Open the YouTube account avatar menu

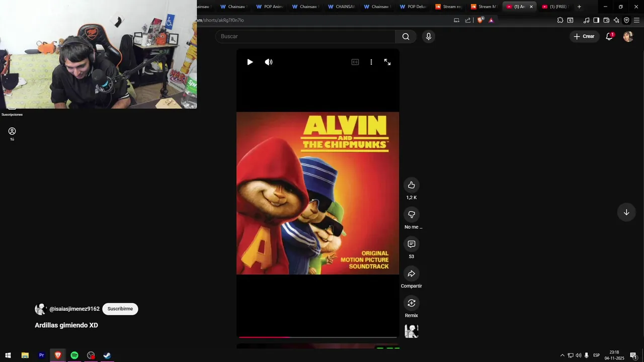tap(628, 36)
